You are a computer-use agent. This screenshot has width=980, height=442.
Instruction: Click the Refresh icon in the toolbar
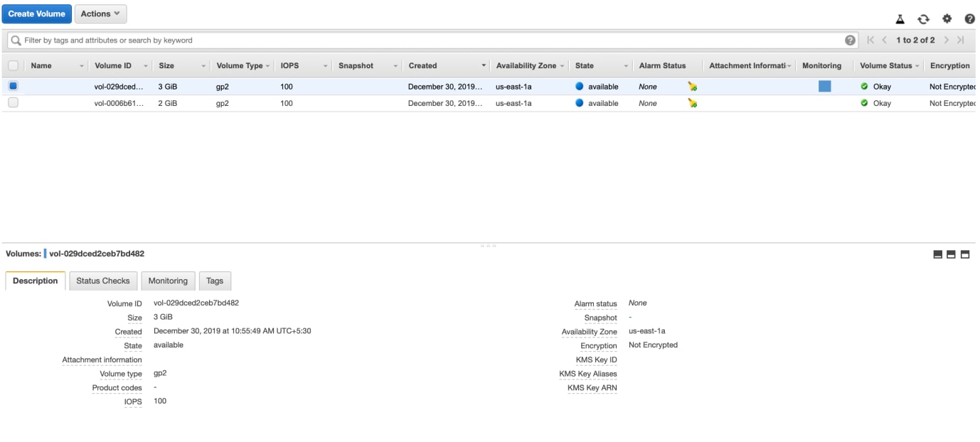click(x=923, y=18)
